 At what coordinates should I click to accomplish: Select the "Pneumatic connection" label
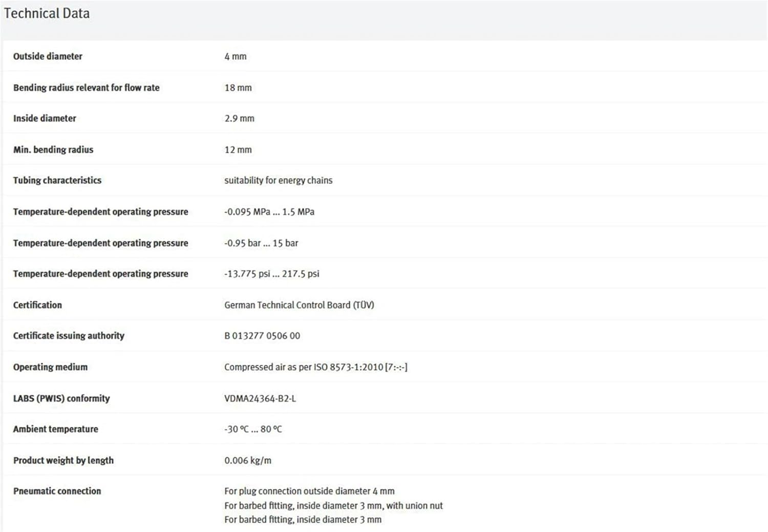pos(57,491)
